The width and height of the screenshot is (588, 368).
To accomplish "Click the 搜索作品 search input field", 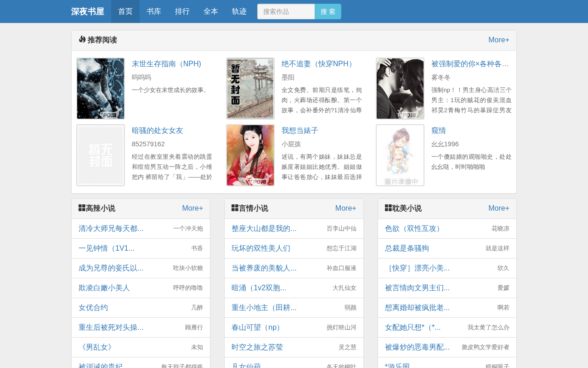I will [x=286, y=11].
